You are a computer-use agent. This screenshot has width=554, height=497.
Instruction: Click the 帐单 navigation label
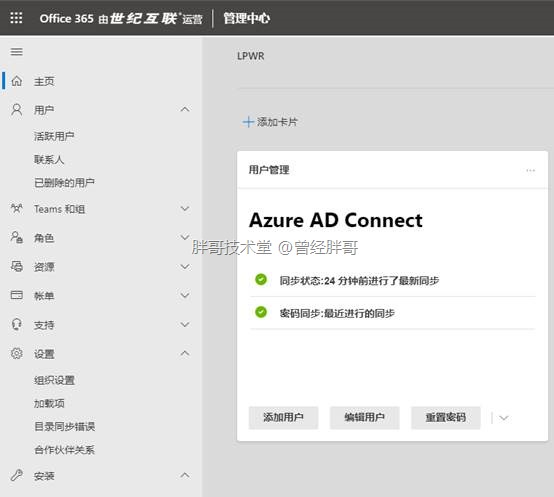(x=44, y=296)
